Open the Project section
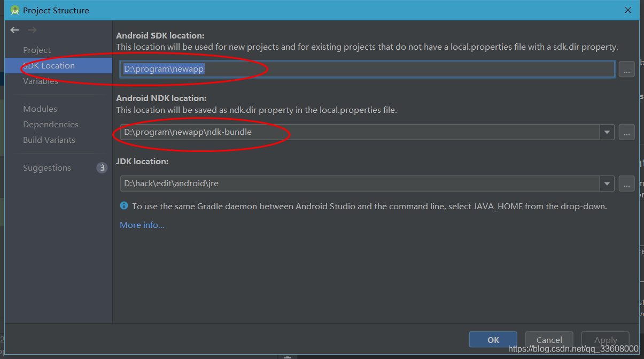The image size is (644, 359). [37, 50]
